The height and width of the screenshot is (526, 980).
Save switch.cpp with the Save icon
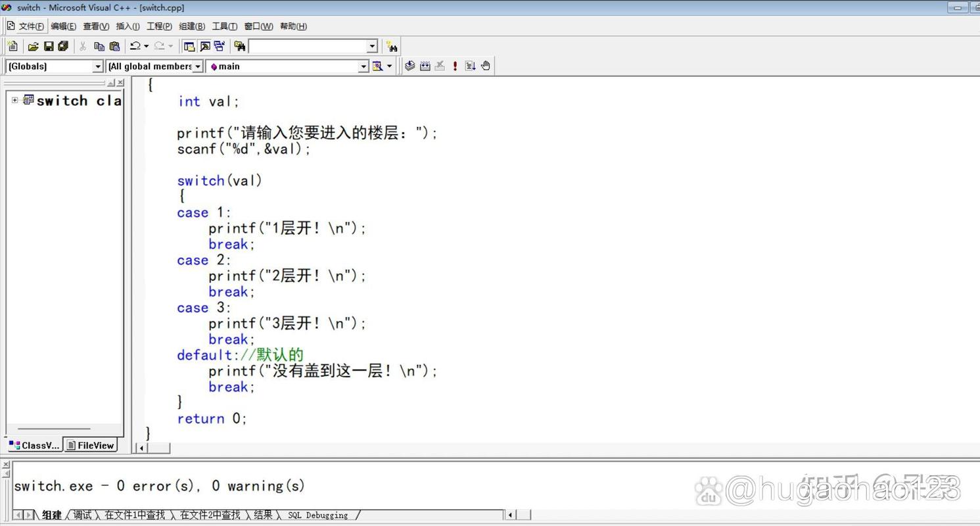pos(47,46)
